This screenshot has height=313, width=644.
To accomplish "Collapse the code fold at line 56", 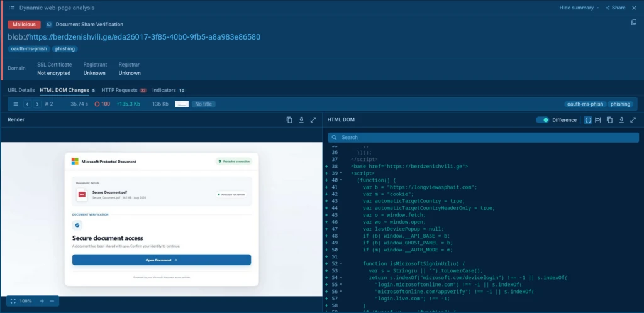I will (x=341, y=292).
